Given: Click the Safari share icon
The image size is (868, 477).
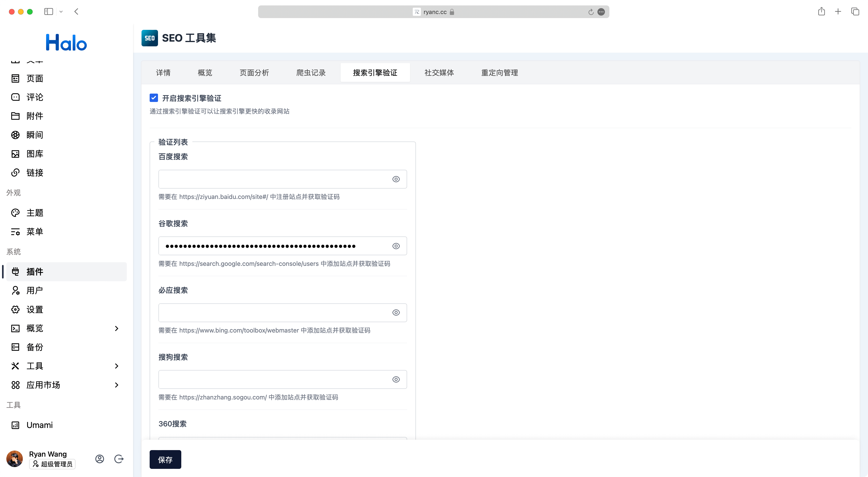Looking at the screenshot, I should pos(821,12).
